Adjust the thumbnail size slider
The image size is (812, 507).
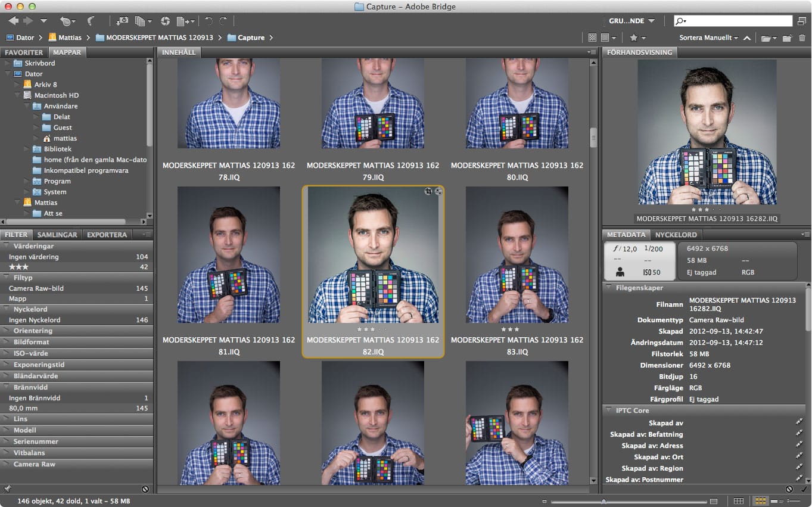[x=603, y=501]
